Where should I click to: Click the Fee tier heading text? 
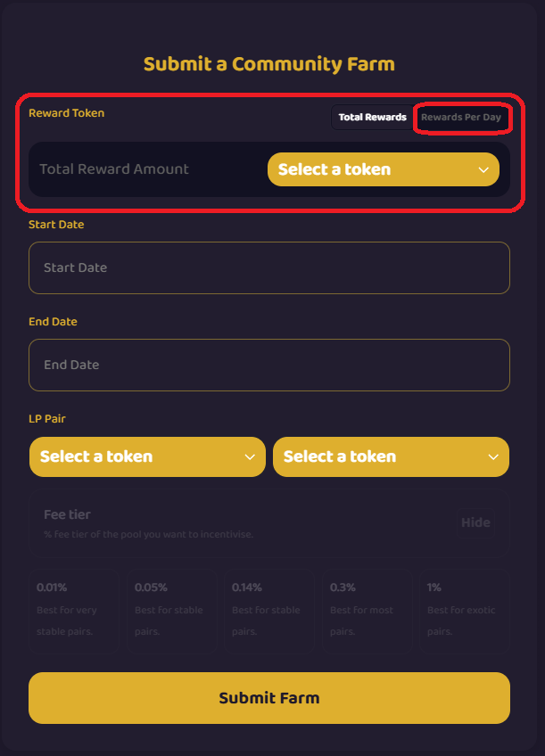pyautogui.click(x=67, y=514)
